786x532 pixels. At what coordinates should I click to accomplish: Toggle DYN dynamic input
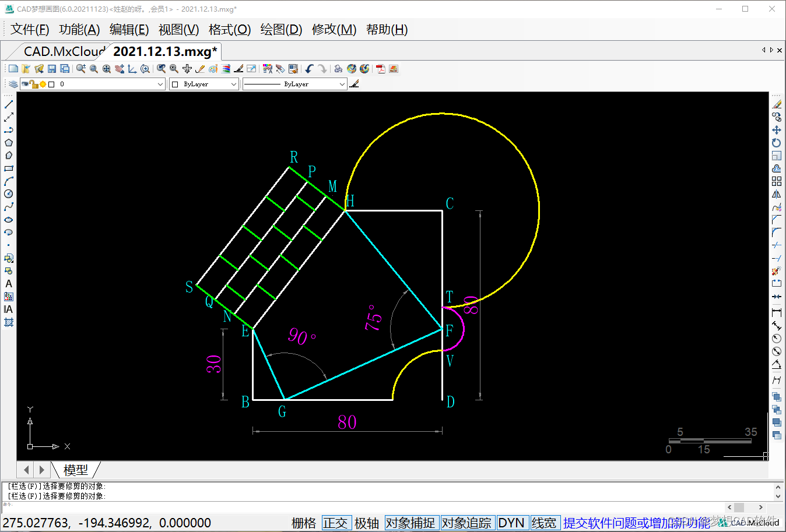(511, 523)
